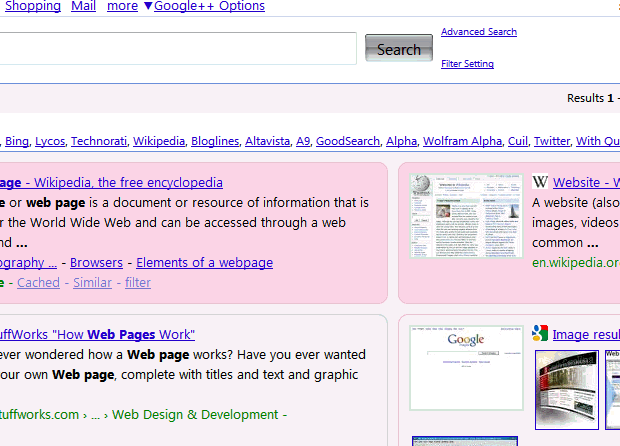Viewport: 620px width, 446px height.
Task: Search with Altavista
Action: pos(267,141)
